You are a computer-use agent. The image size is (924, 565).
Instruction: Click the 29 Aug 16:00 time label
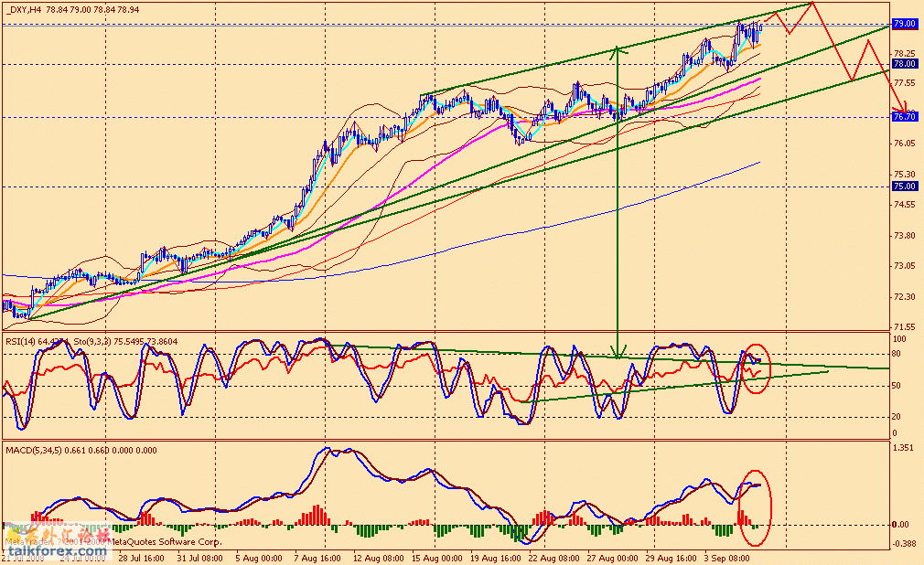pos(672,558)
